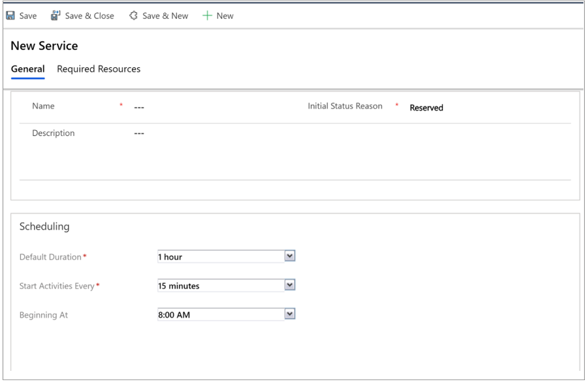
Task: Click the 15 minutes interval box
Action: tap(221, 285)
